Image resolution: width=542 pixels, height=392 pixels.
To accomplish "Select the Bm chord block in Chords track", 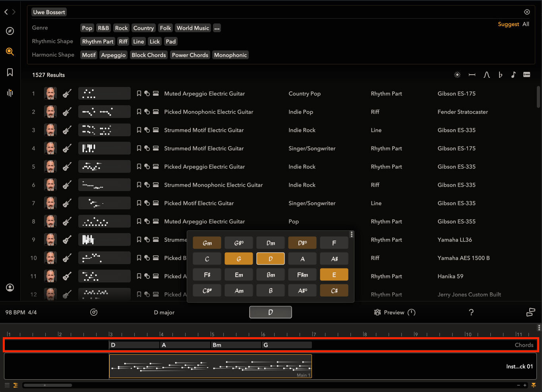I will pos(236,345).
